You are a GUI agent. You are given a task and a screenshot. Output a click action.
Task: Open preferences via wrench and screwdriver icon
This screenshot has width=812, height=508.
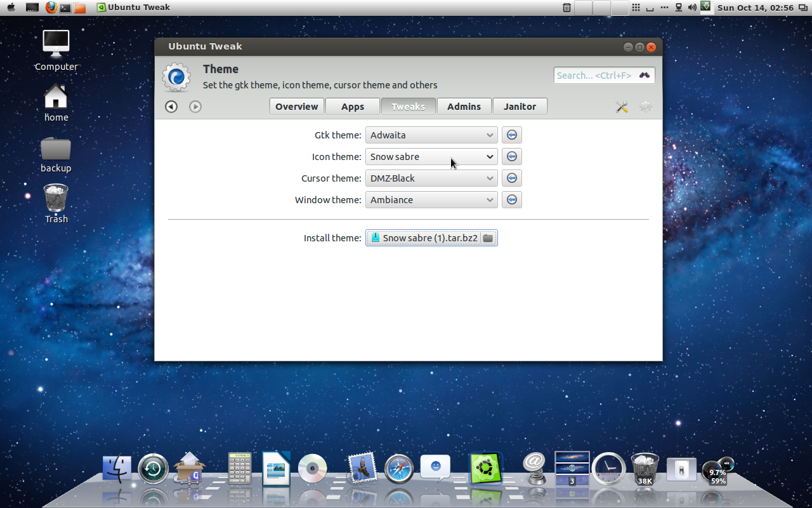[622, 107]
